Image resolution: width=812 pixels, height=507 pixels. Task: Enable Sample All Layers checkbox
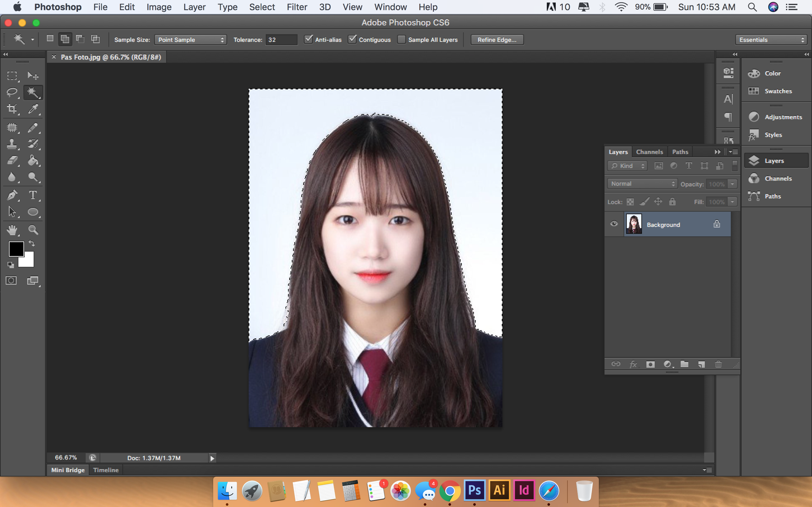tap(401, 39)
